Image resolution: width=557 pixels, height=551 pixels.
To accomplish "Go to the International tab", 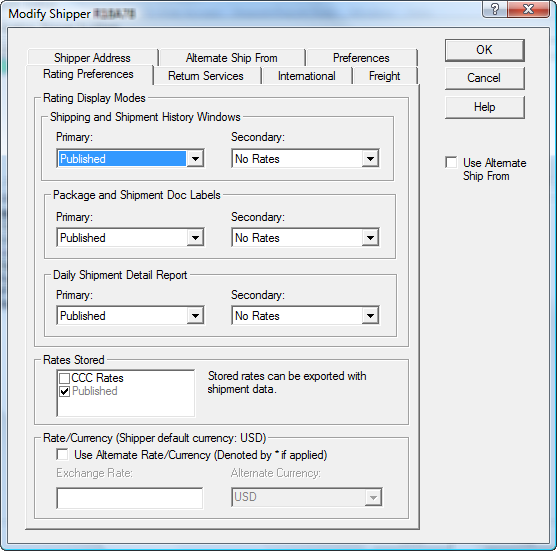I will click(307, 76).
